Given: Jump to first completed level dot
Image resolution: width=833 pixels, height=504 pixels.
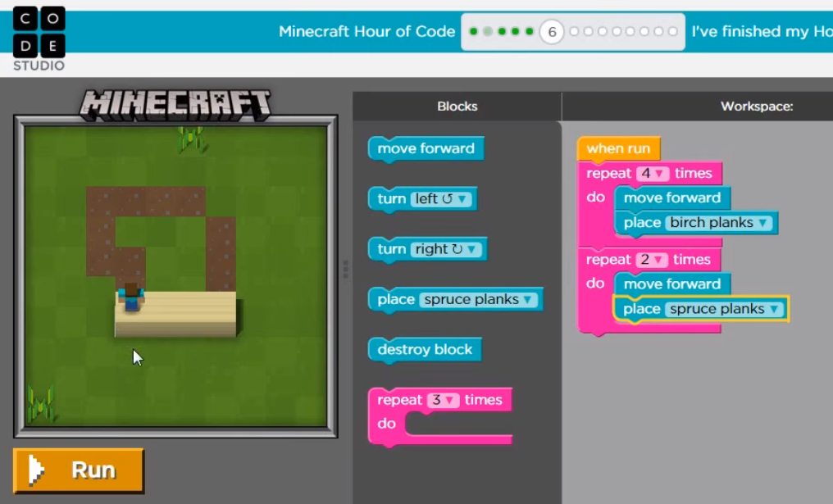Looking at the screenshot, I should coord(473,31).
